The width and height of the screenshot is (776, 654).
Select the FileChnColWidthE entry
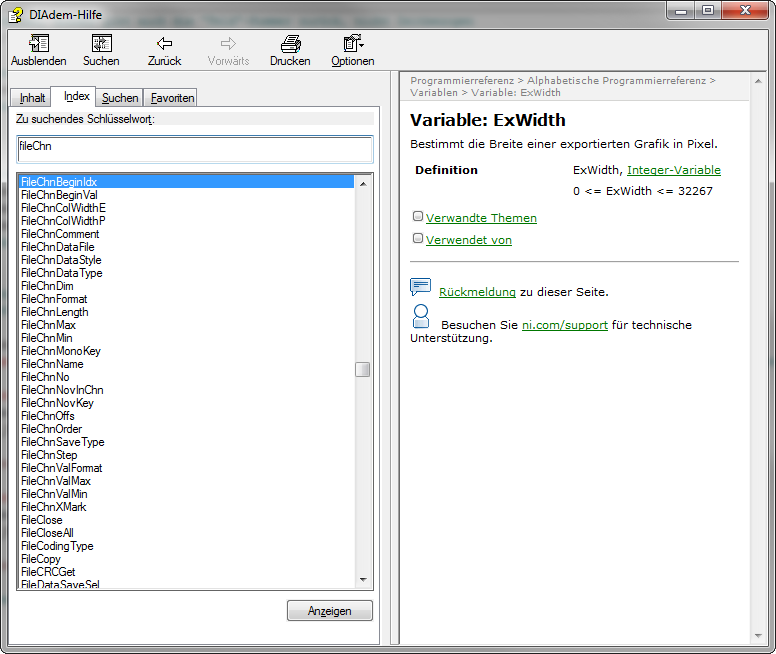pos(63,208)
